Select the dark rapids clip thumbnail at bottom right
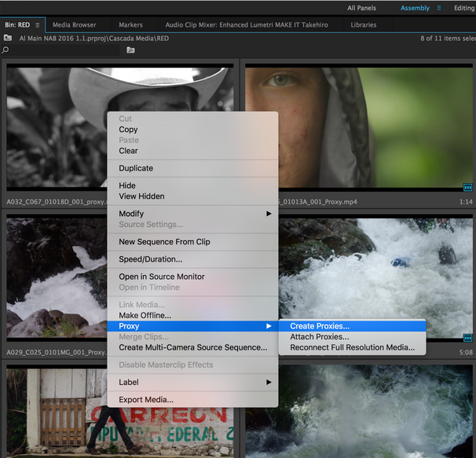This screenshot has width=476, height=458. [x=359, y=412]
